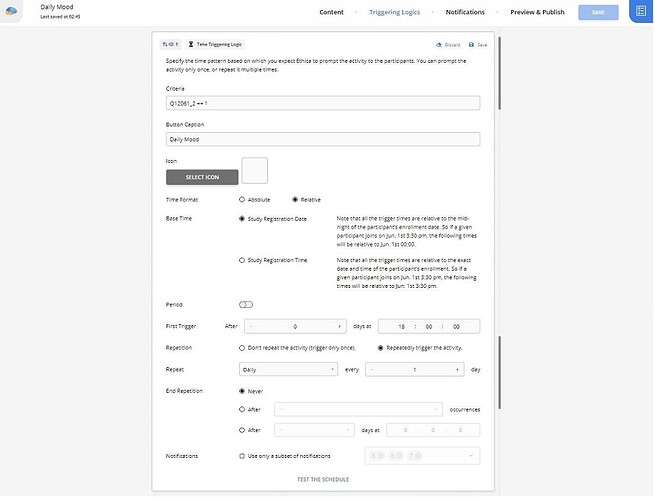Increase First Trigger days value
The image size is (655, 500).
click(339, 326)
